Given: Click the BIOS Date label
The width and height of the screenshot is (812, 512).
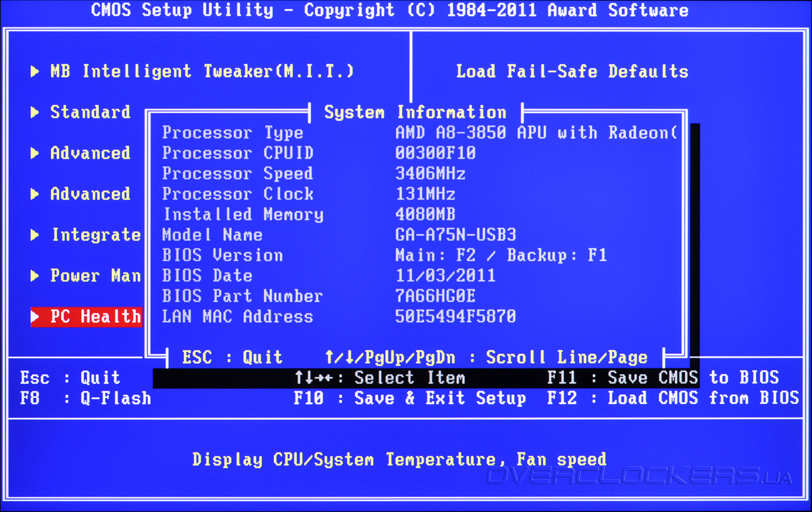Looking at the screenshot, I should [x=207, y=275].
